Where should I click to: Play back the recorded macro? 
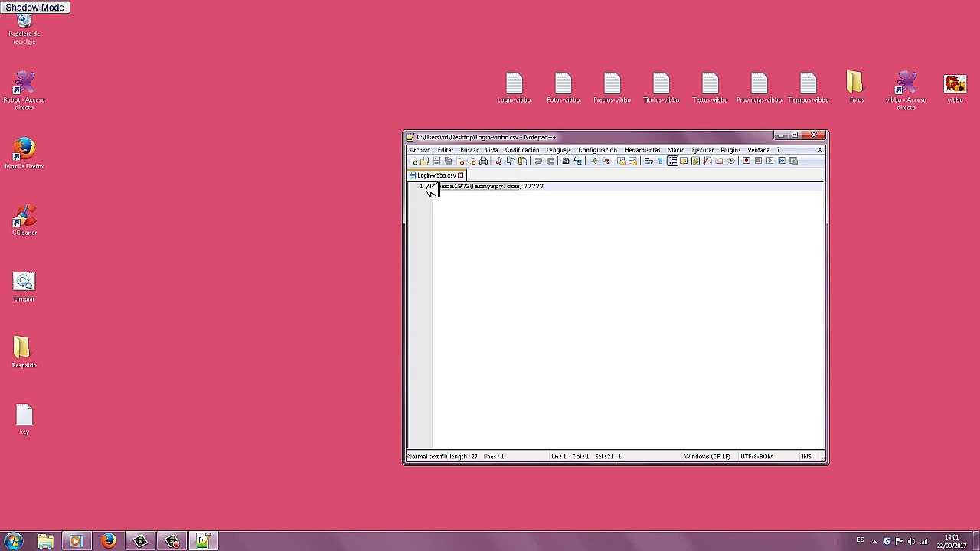(x=769, y=161)
